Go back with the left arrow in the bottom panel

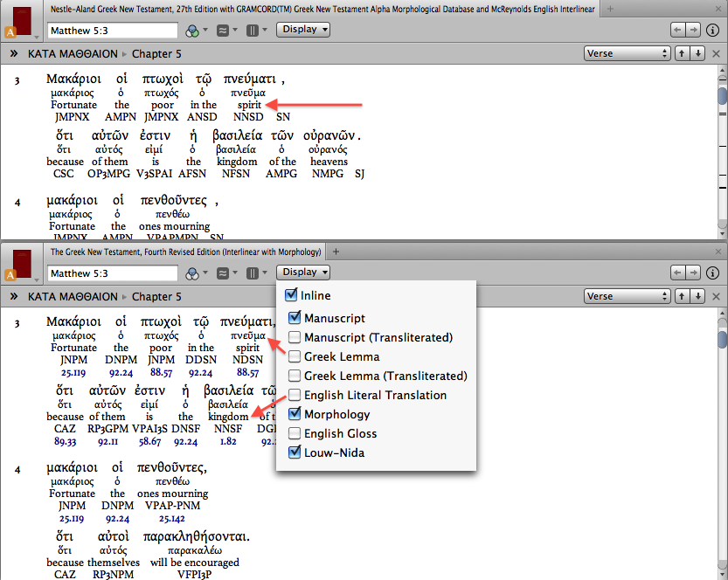pyautogui.click(x=678, y=273)
